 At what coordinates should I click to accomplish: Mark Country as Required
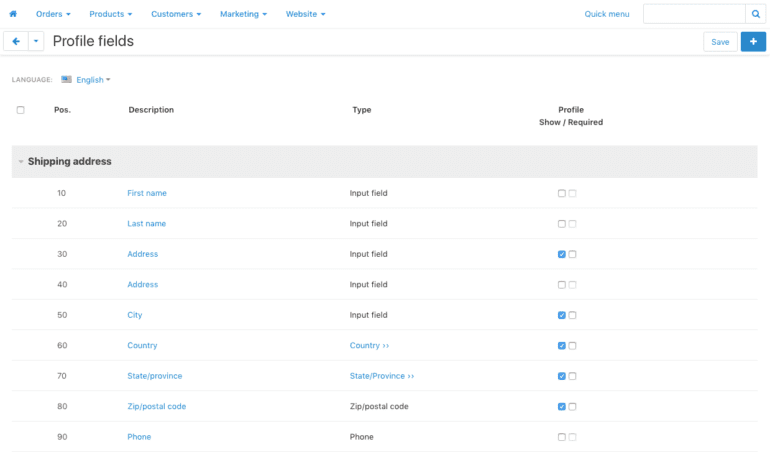click(x=573, y=346)
